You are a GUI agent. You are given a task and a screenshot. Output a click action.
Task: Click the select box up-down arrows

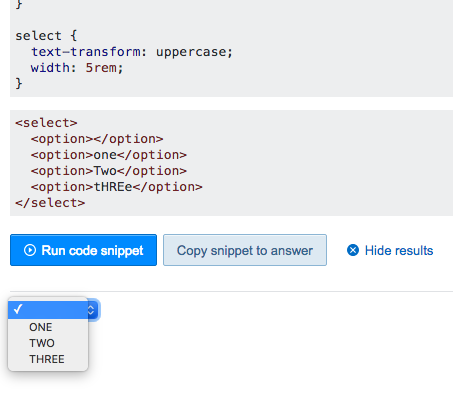(x=91, y=310)
